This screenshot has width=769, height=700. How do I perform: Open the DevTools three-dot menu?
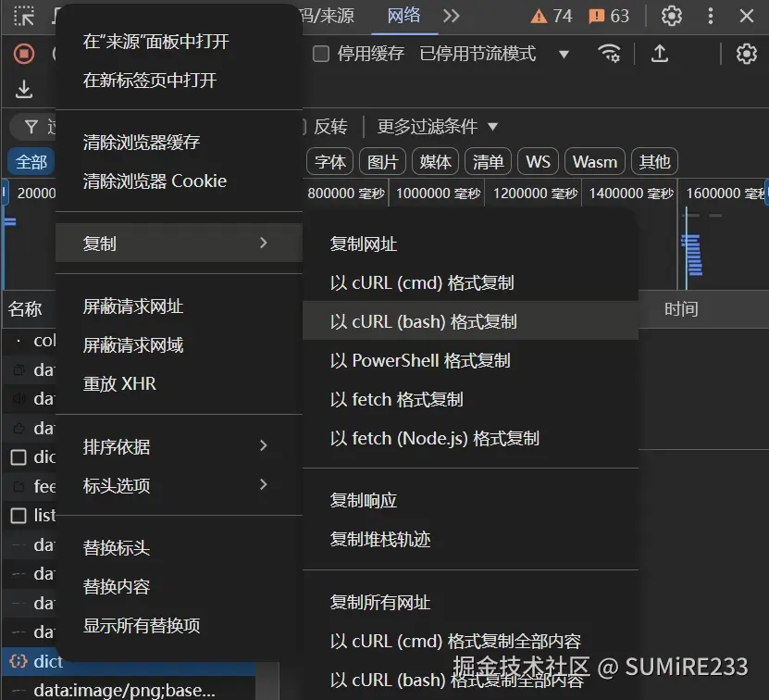click(710, 16)
